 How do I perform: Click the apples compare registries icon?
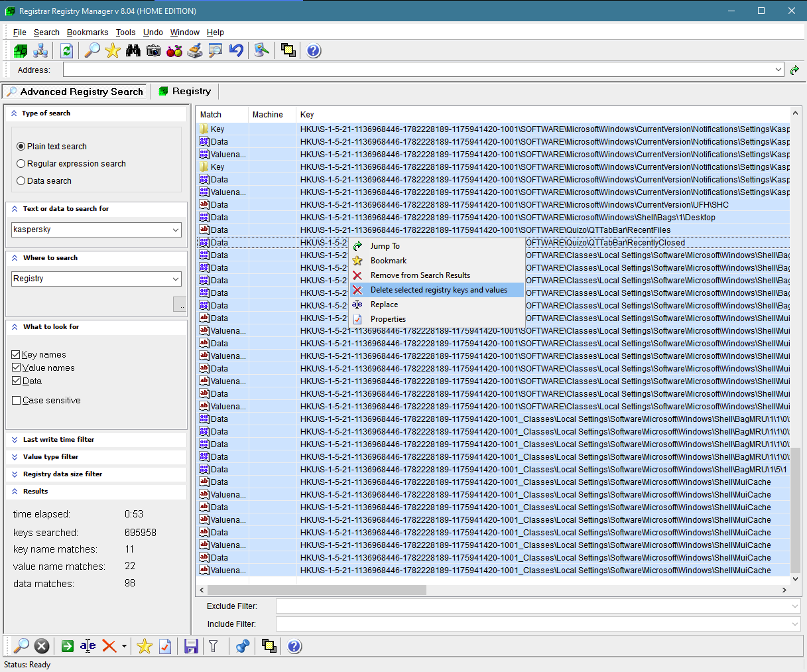click(x=174, y=50)
